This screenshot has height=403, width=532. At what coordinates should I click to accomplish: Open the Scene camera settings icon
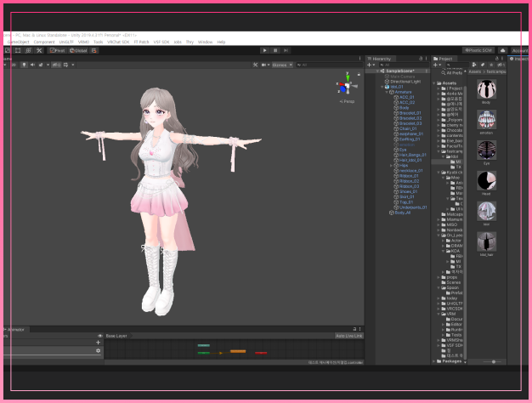[265, 65]
